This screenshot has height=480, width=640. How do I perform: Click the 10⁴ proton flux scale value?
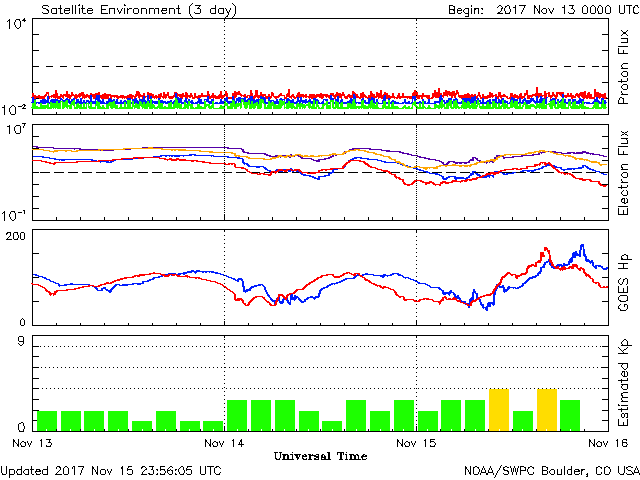tap(16, 24)
